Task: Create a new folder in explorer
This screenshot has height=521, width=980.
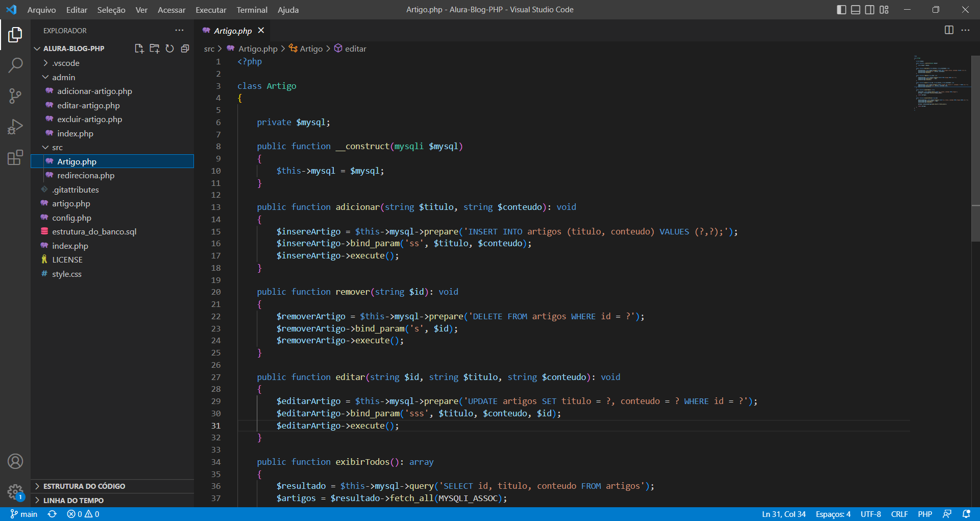Action: tap(154, 49)
